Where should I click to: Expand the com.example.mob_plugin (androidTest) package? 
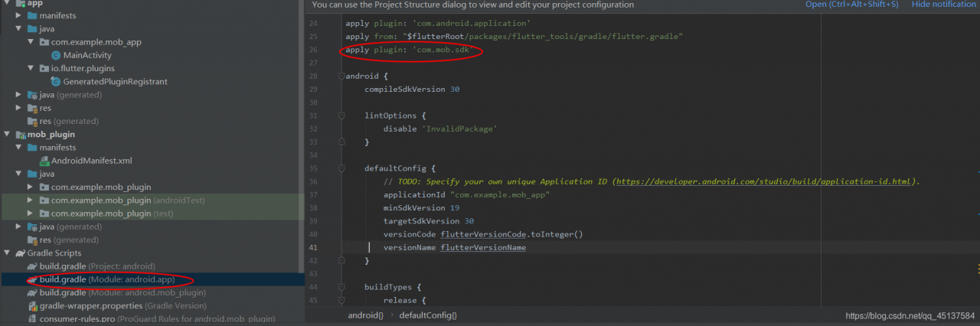(31, 200)
